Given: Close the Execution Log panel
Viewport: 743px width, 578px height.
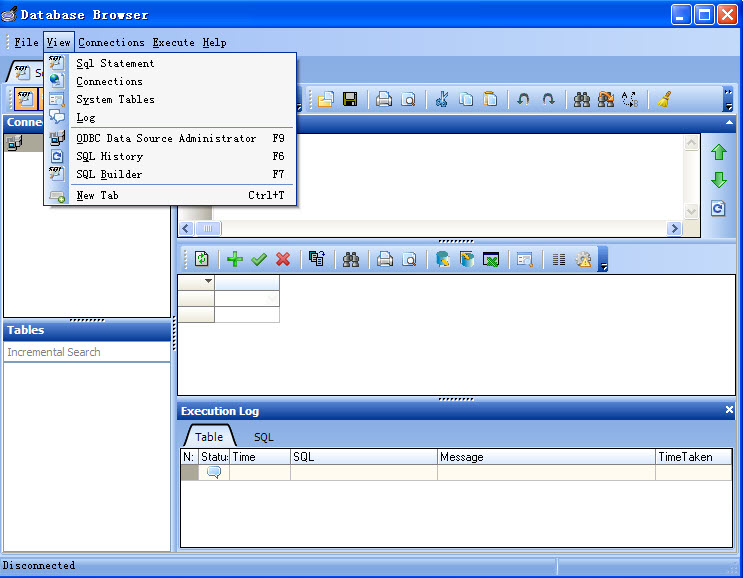Looking at the screenshot, I should click(x=729, y=410).
